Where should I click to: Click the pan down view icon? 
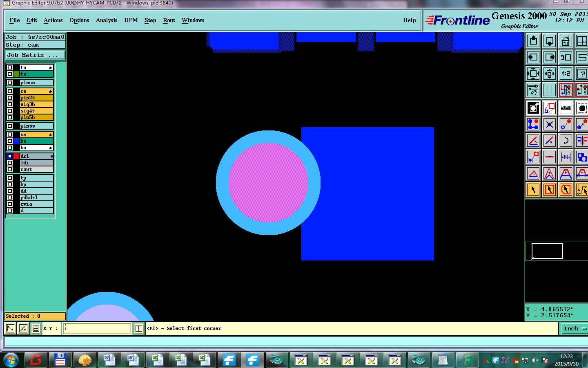point(550,41)
